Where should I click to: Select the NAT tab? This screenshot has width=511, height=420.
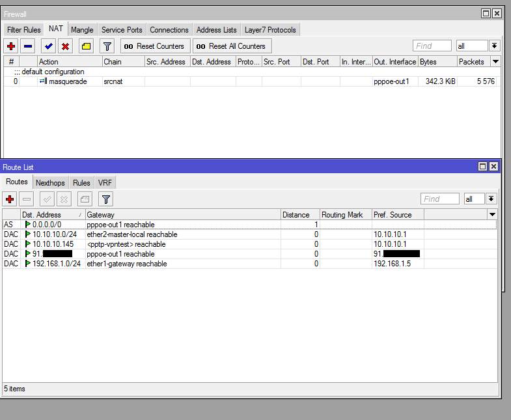[x=56, y=29]
